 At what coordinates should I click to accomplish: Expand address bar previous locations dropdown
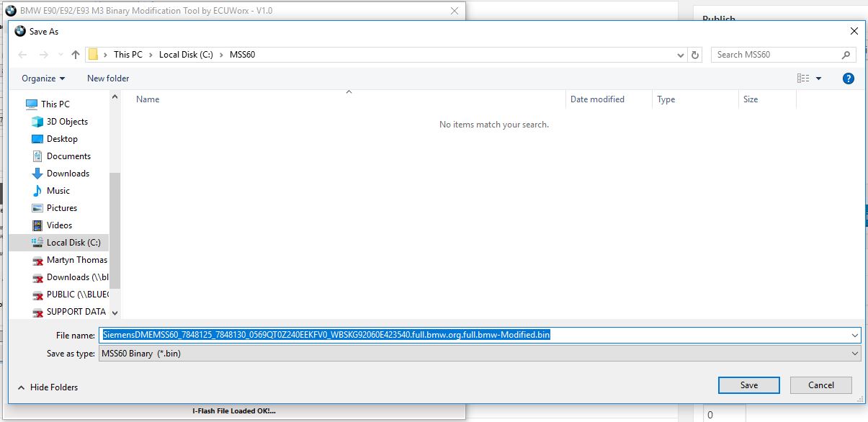(681, 55)
